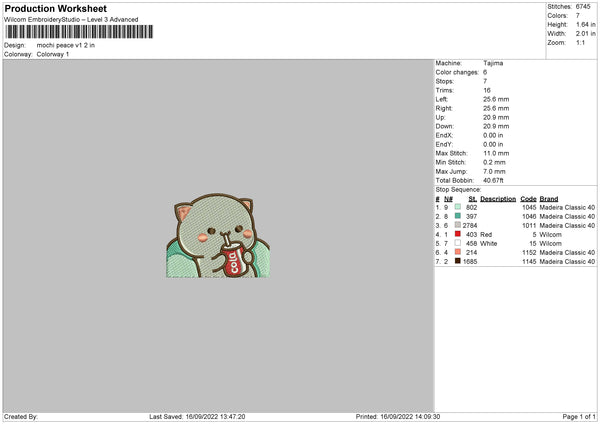Click 'Last Saved: 16/09/2022 13:47:20' text
Screen dimensions: 600x424
click(x=197, y=417)
